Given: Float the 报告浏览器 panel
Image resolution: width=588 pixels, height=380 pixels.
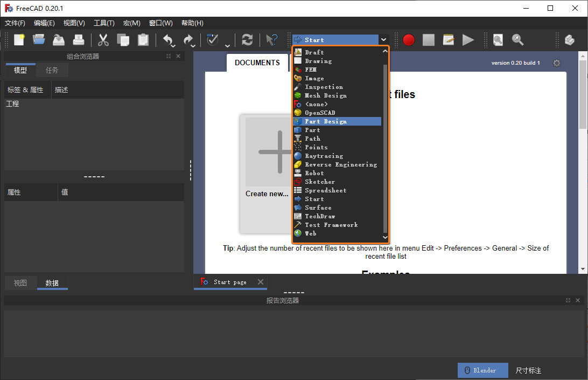Looking at the screenshot, I should click(x=568, y=300).
